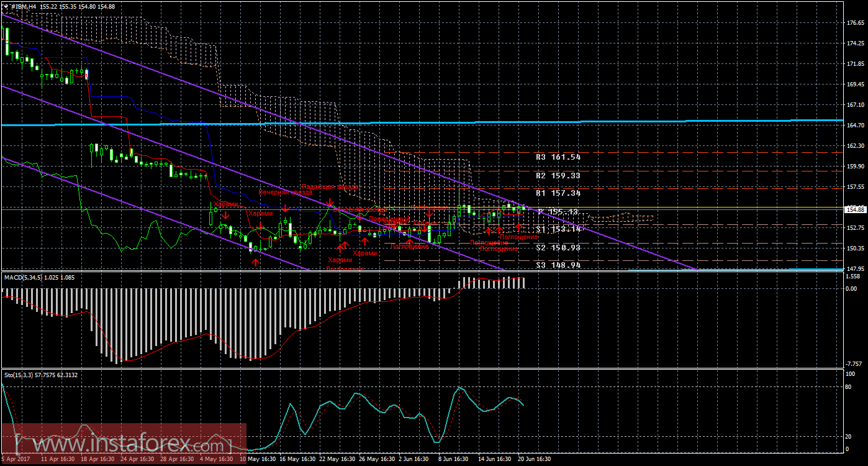Click the S2 150.93 pivot label
The width and height of the screenshot is (868, 466).
pos(558,247)
